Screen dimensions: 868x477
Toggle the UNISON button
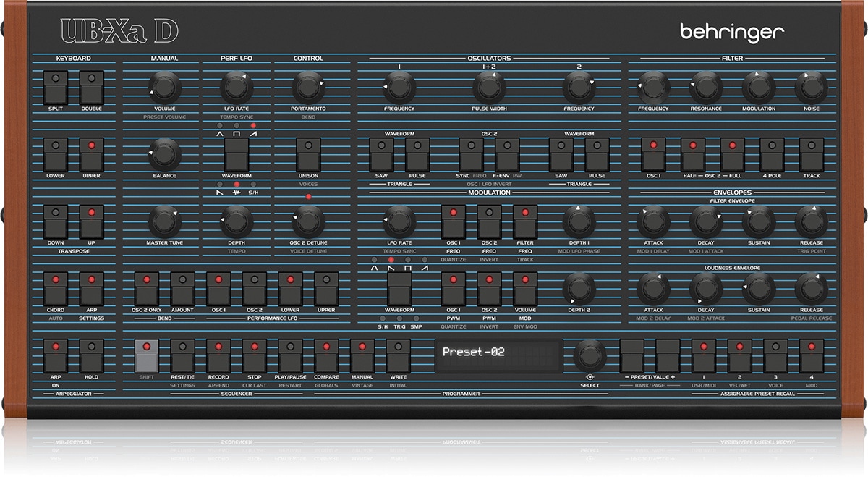click(309, 154)
